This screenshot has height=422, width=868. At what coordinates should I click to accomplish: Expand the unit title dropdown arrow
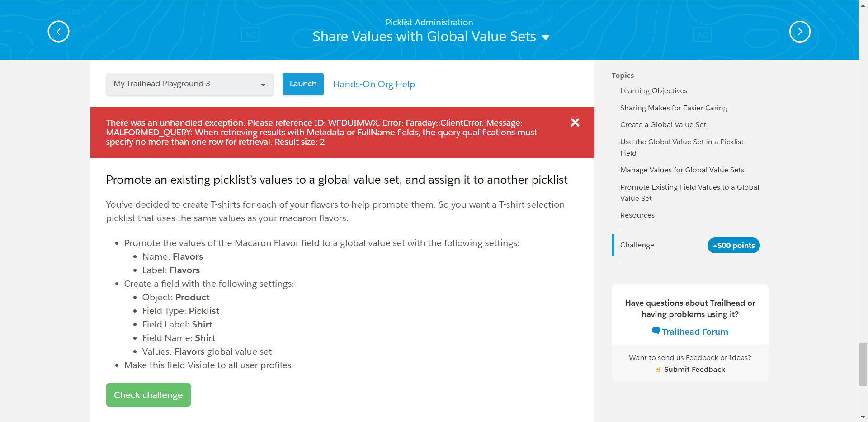[546, 38]
